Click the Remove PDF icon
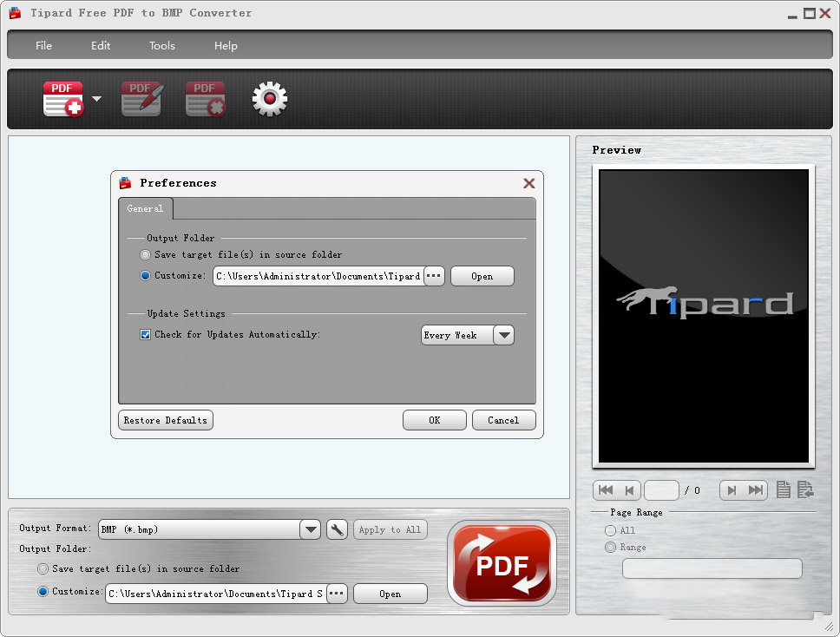Viewport: 840px width, 637px height. pos(205,98)
